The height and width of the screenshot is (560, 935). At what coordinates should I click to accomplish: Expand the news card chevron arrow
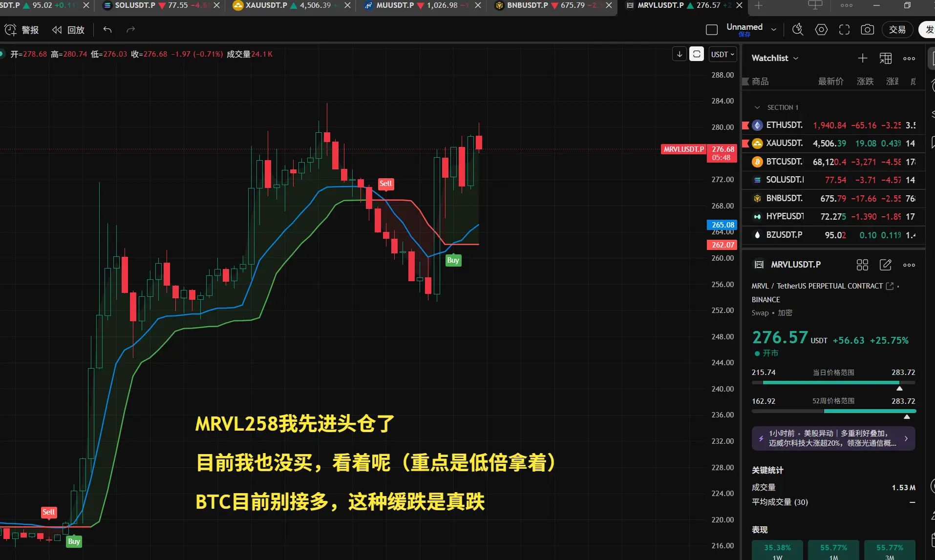(x=906, y=438)
